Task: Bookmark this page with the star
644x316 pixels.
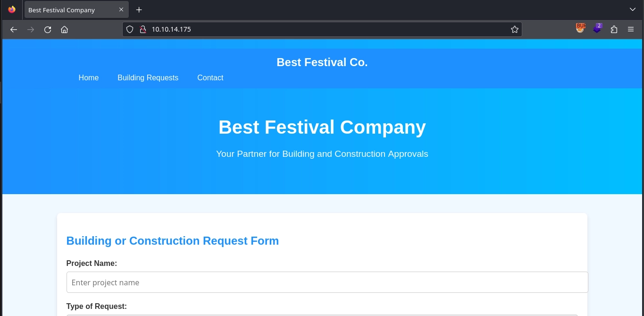Action: tap(514, 29)
